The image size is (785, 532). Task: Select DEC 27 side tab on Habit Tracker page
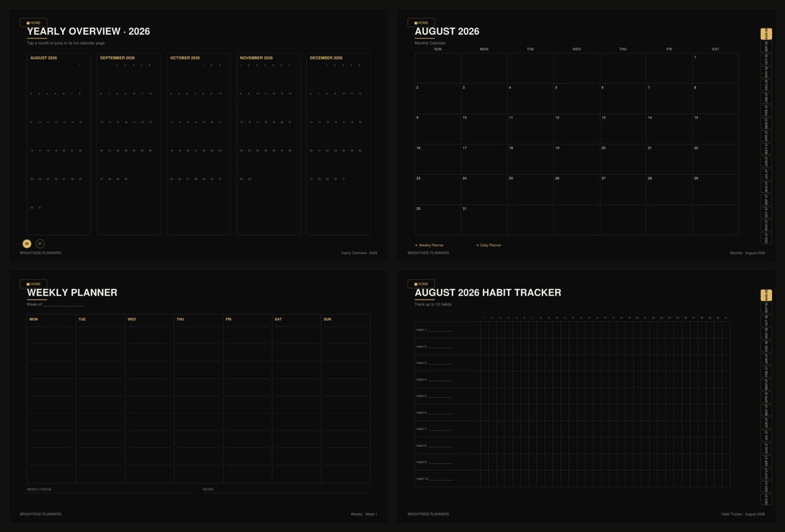(766, 500)
